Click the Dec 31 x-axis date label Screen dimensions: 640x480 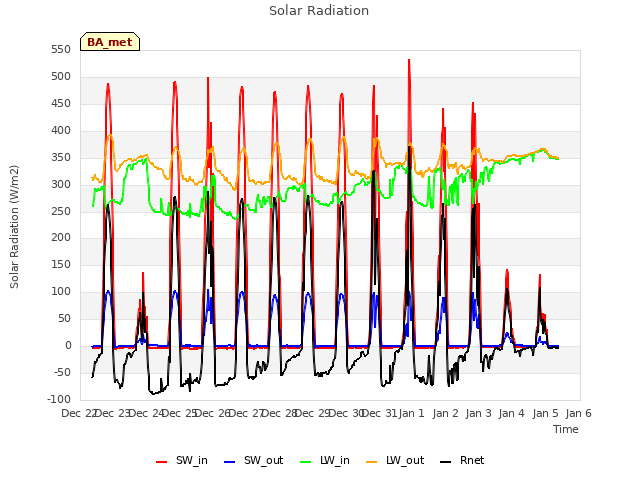(380, 413)
